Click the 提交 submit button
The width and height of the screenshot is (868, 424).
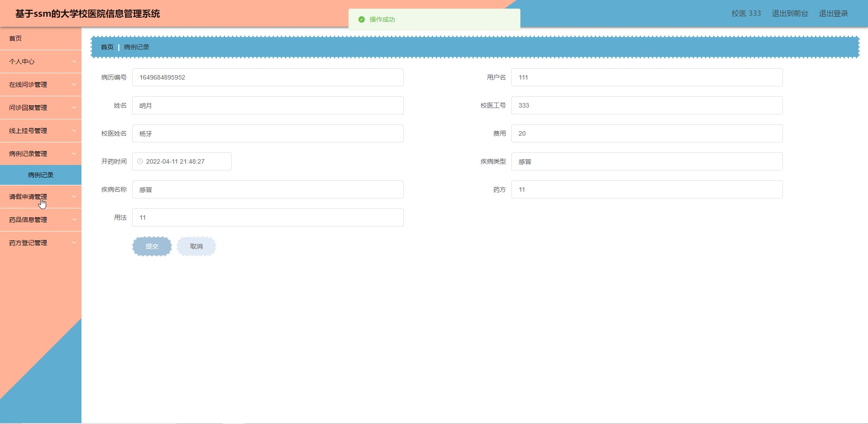click(x=152, y=246)
